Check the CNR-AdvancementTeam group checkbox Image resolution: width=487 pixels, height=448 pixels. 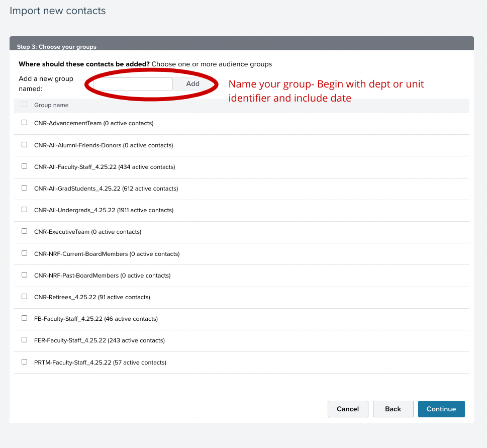pyautogui.click(x=24, y=122)
